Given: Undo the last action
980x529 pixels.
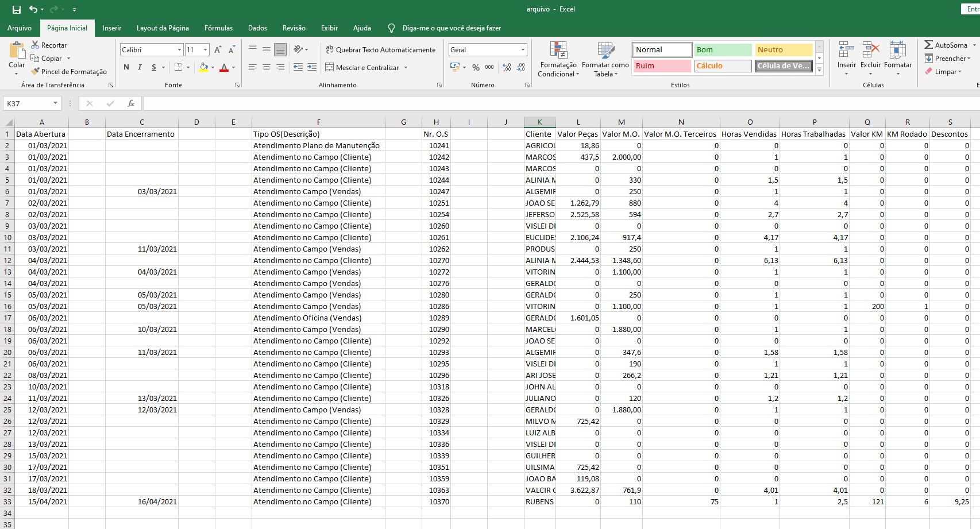Looking at the screenshot, I should pos(33,9).
